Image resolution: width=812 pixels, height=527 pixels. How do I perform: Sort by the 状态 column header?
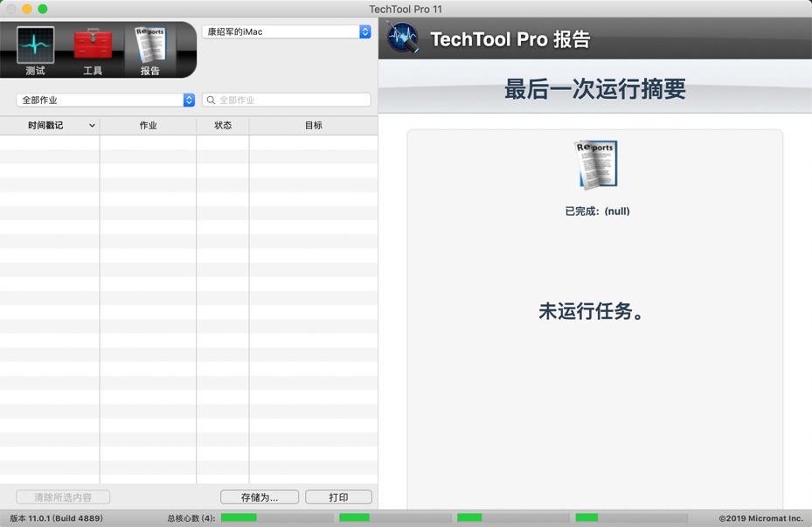[223, 125]
